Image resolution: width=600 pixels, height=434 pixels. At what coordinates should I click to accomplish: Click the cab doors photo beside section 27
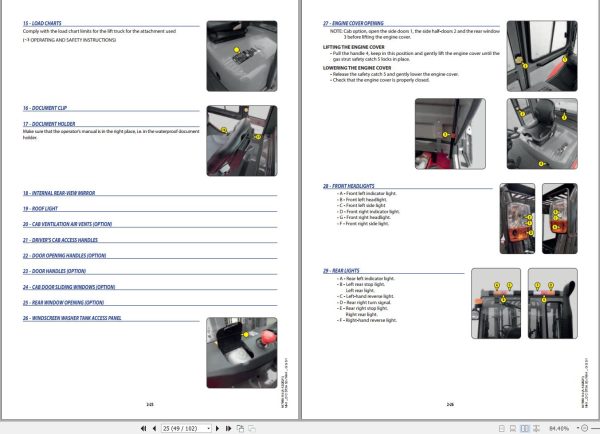coord(542,56)
